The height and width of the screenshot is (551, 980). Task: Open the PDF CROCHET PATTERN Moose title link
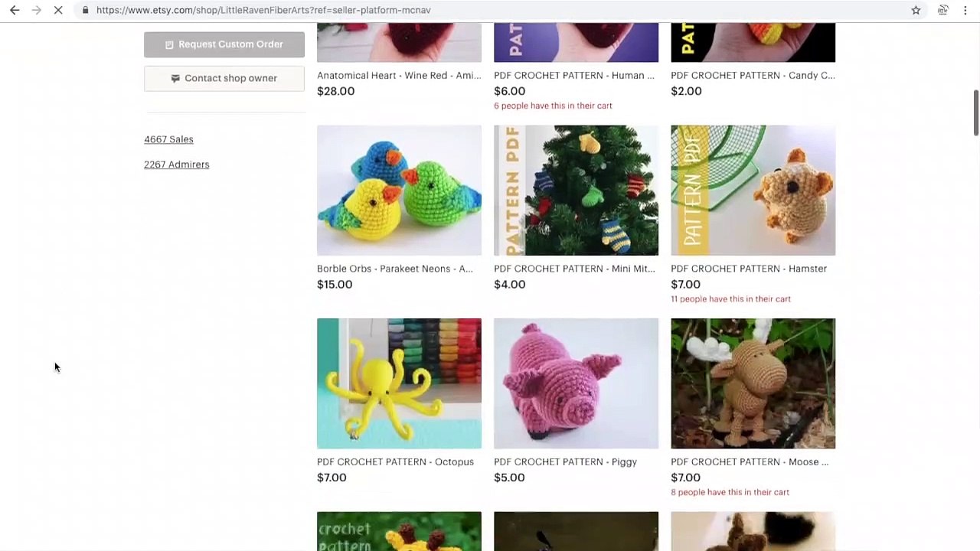(x=750, y=461)
